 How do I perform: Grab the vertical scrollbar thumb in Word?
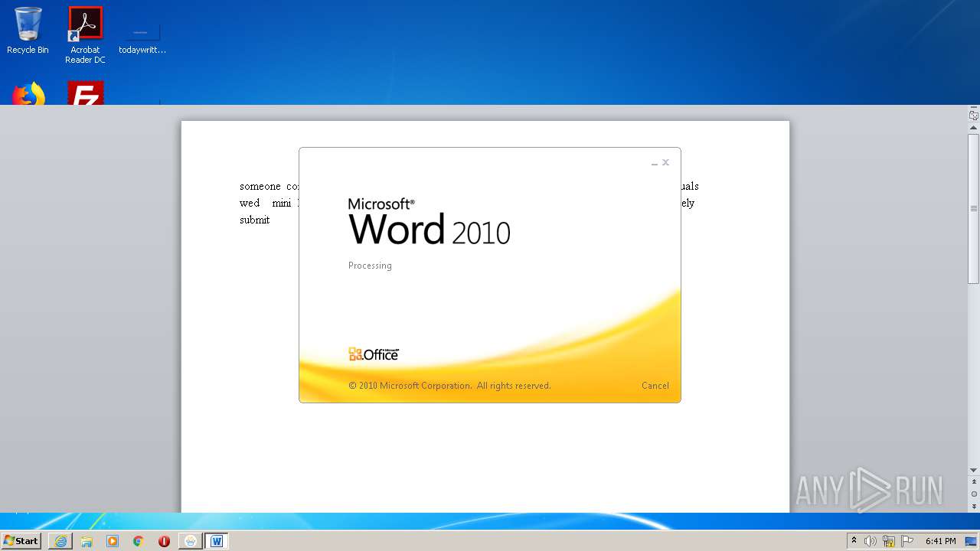[x=974, y=208]
